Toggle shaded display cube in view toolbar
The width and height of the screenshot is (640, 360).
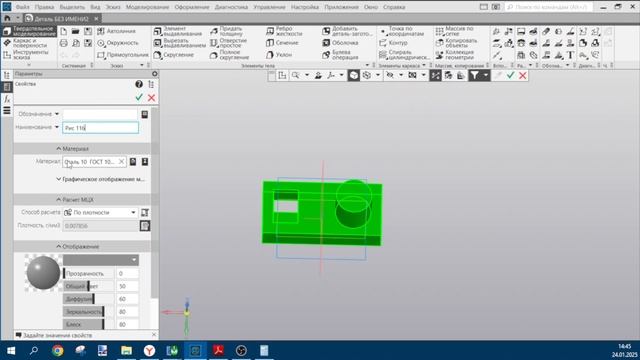tap(353, 76)
